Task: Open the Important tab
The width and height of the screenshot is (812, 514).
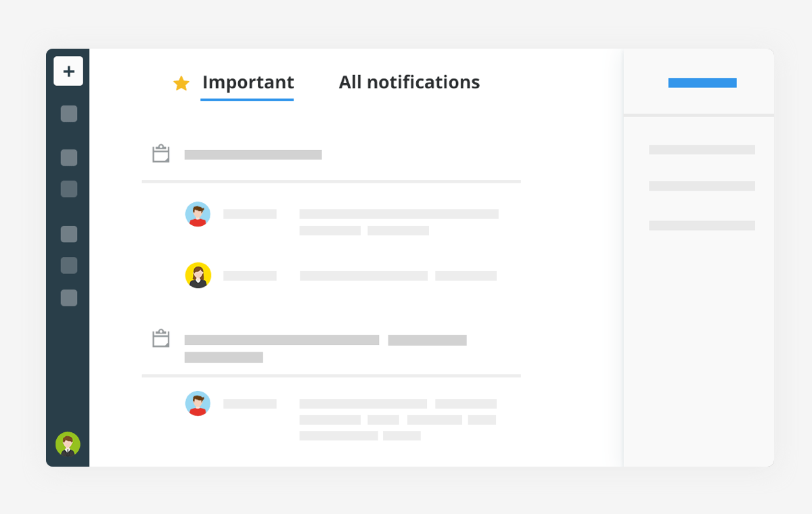Action: click(x=248, y=83)
